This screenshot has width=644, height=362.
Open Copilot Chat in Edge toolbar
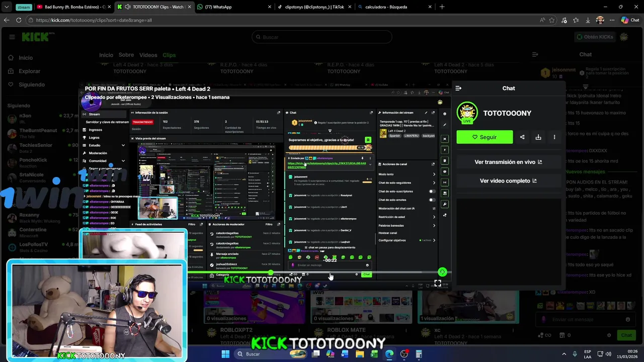coord(630,20)
